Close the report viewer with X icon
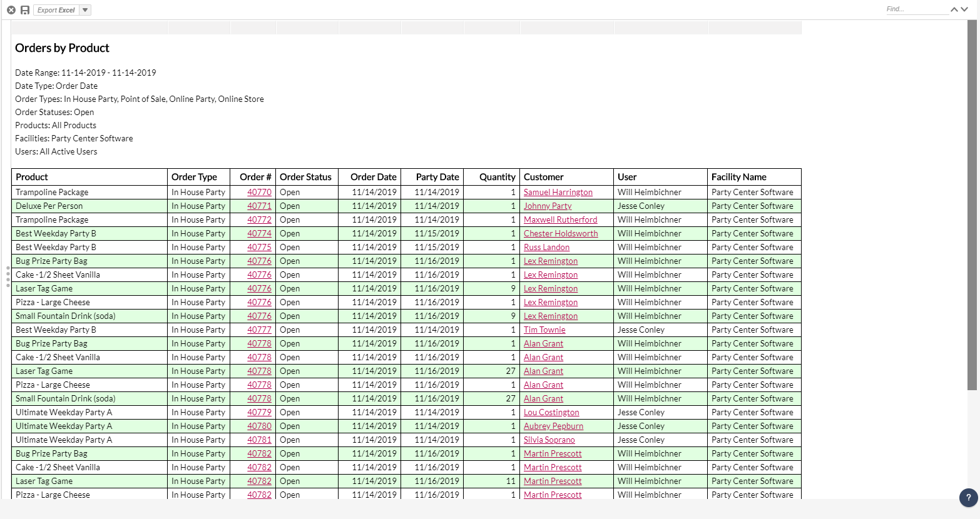Image resolution: width=980 pixels, height=519 pixels. [x=11, y=10]
